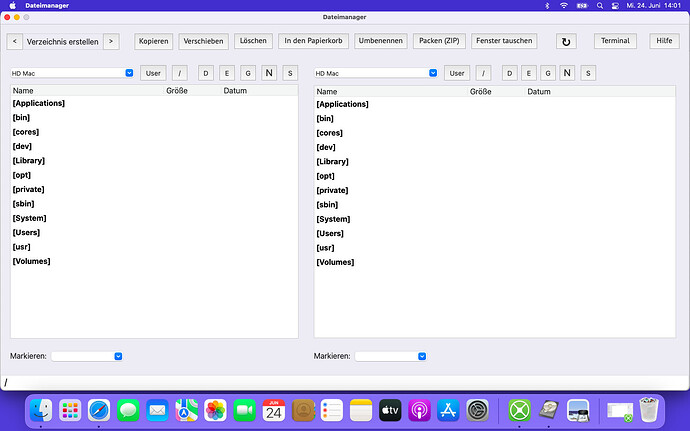Select [Volumes] in left pane

click(x=31, y=261)
